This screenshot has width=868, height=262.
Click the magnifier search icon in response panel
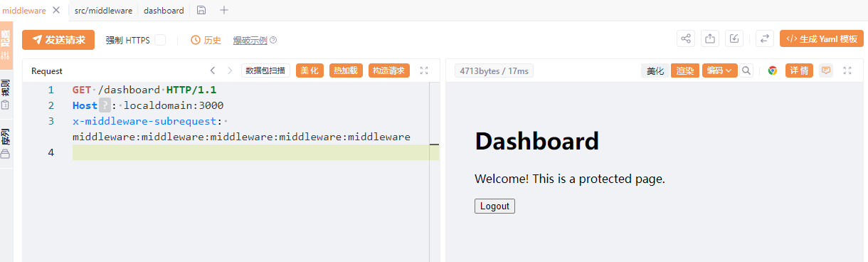pyautogui.click(x=746, y=70)
